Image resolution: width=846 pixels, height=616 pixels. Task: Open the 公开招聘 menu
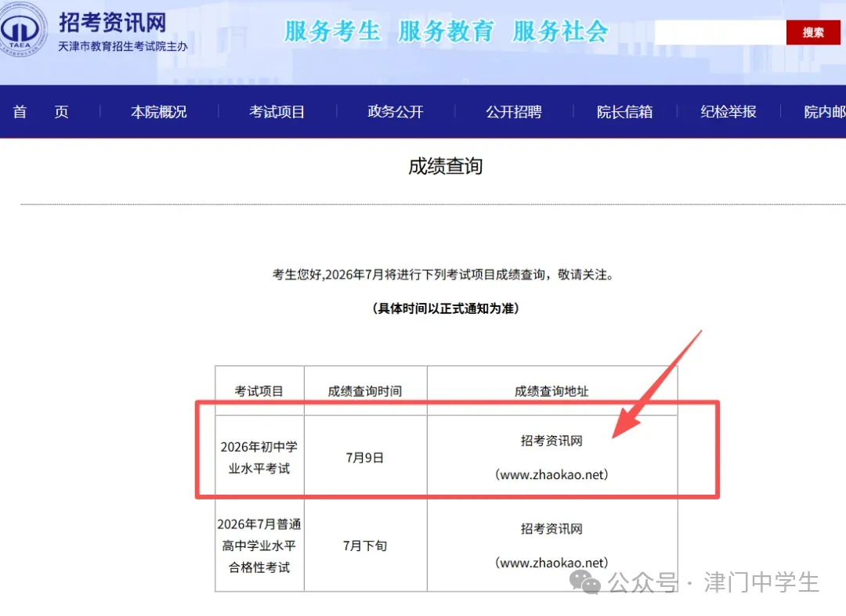[514, 112]
